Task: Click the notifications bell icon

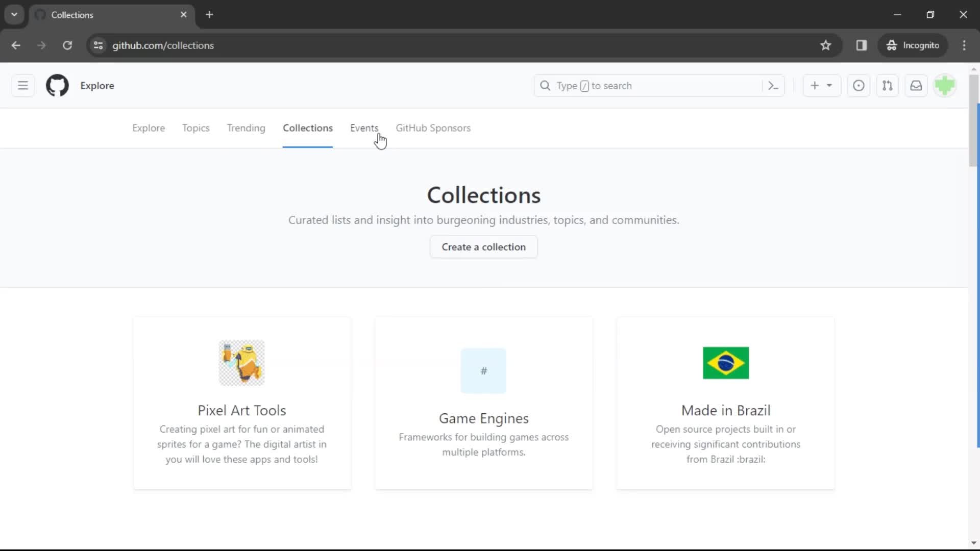Action: tap(916, 85)
